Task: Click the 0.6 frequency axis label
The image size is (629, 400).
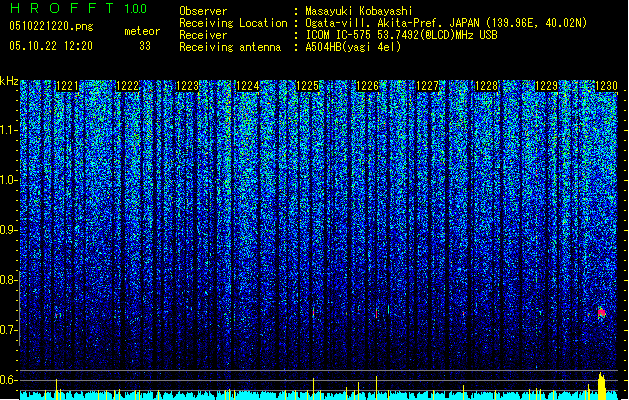Action: (x=8, y=380)
